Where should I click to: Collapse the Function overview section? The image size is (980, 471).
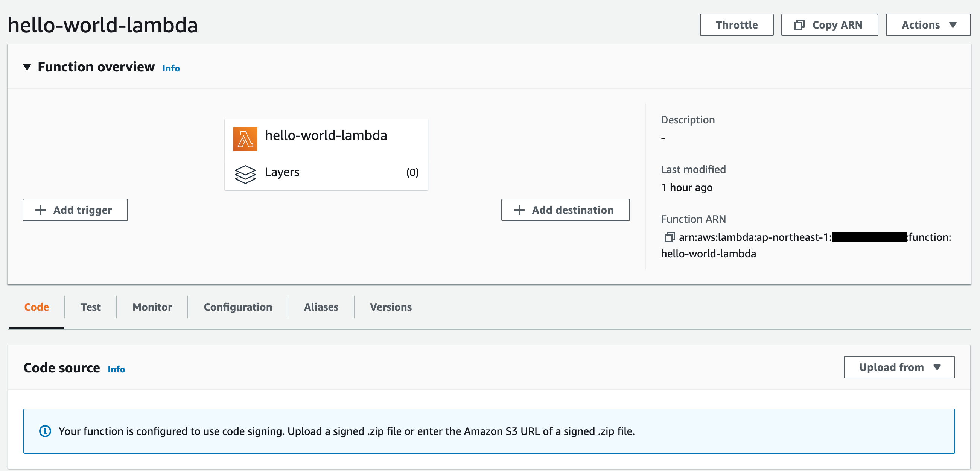coord(27,67)
